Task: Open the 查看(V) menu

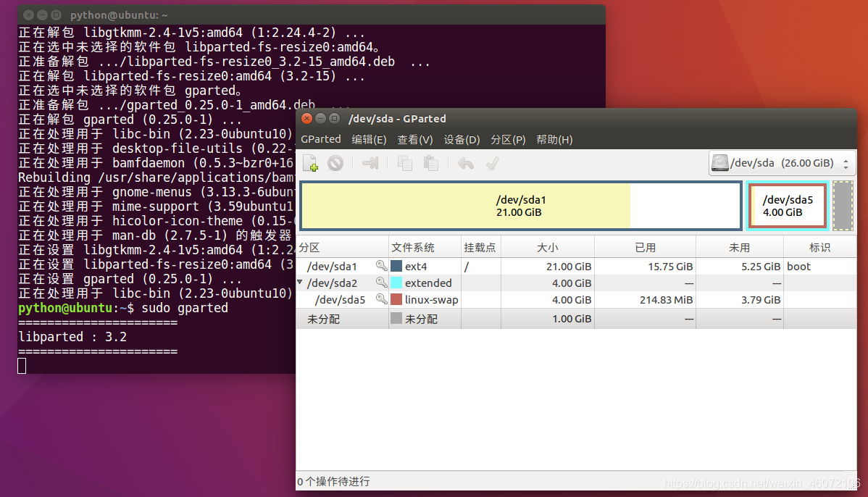Action: click(x=414, y=140)
